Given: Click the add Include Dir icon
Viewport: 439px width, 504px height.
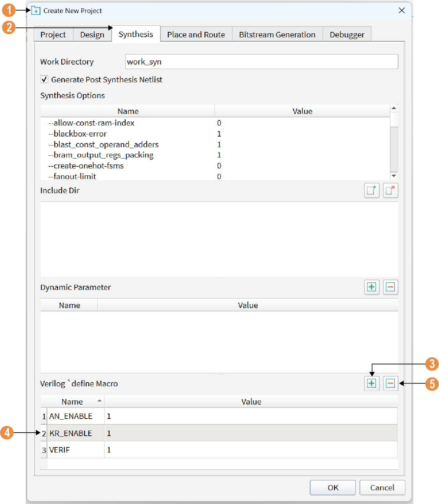Looking at the screenshot, I should (371, 190).
